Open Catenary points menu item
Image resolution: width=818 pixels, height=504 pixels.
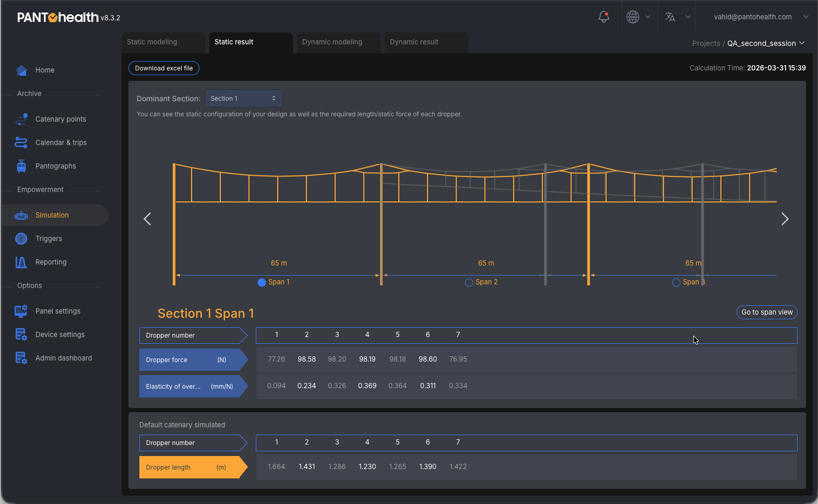(x=61, y=119)
